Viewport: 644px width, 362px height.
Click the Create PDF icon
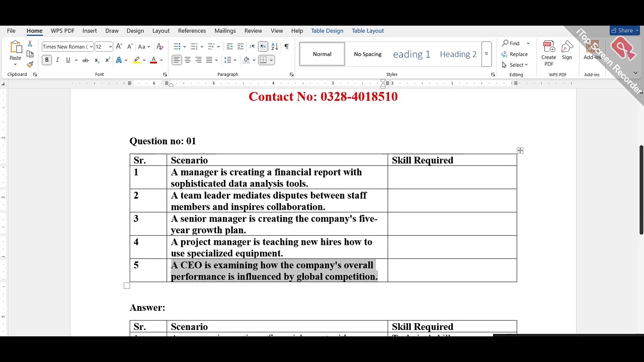coord(548,53)
